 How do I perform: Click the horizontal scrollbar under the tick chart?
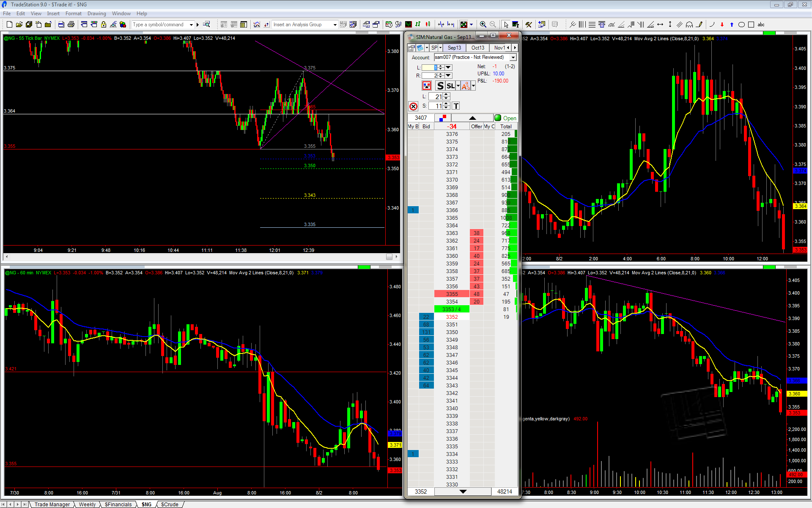[x=202, y=257]
